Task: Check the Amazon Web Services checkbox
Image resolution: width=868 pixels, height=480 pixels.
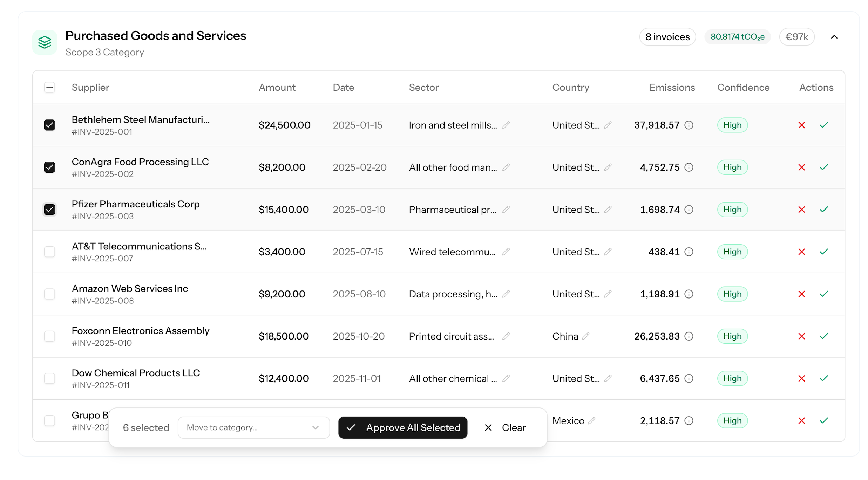Action: 49,294
